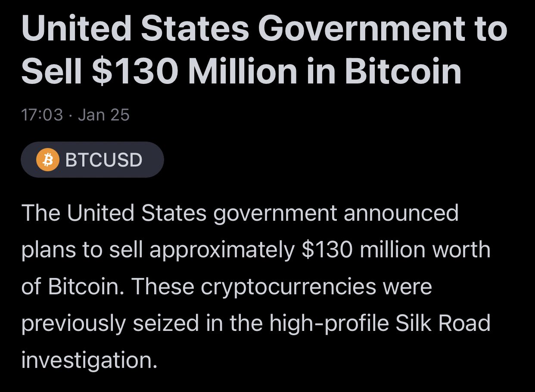Click the word "worth" in the article
This screenshot has height=392, width=535.
pos(463,250)
